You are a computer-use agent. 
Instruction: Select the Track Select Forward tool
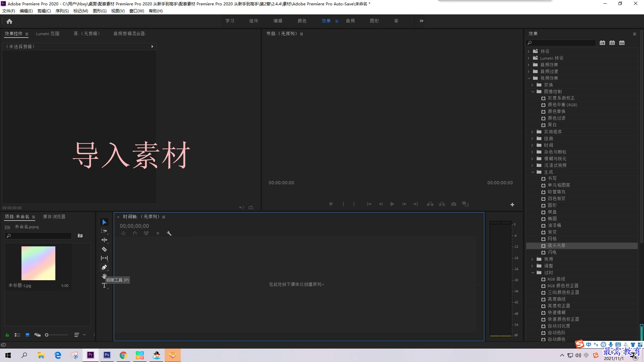[x=104, y=231]
